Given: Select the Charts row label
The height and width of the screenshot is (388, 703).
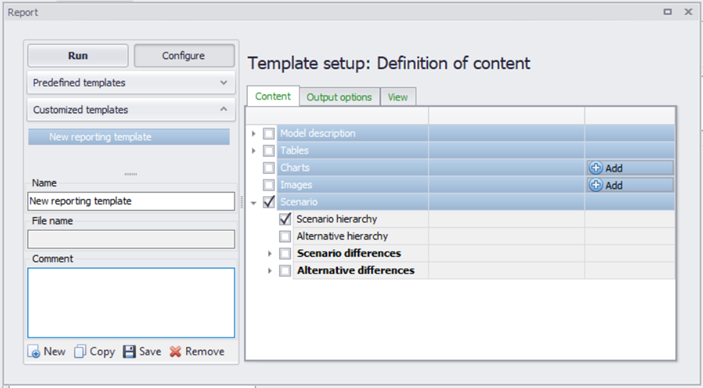Looking at the screenshot, I should (295, 167).
